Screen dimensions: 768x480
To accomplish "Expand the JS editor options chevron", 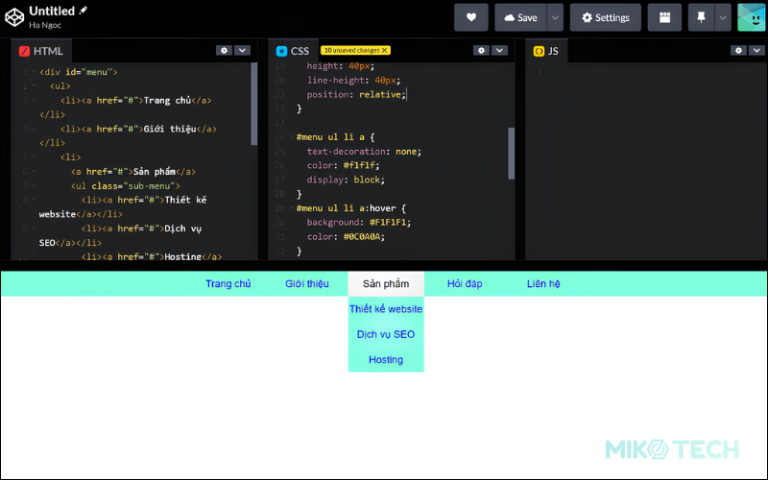I will [757, 50].
